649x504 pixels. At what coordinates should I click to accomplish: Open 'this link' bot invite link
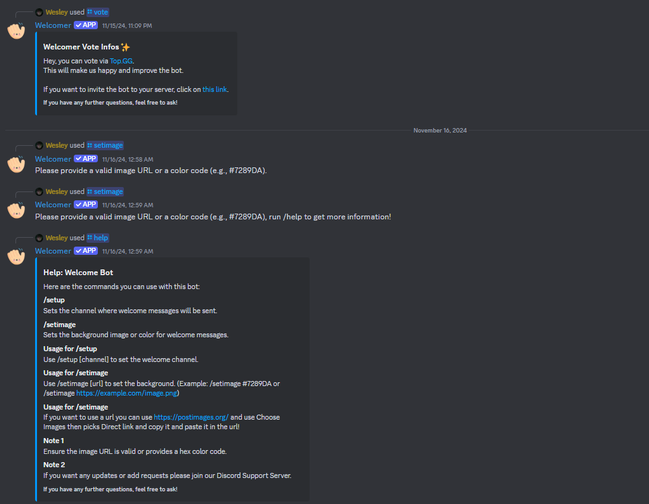coord(214,89)
